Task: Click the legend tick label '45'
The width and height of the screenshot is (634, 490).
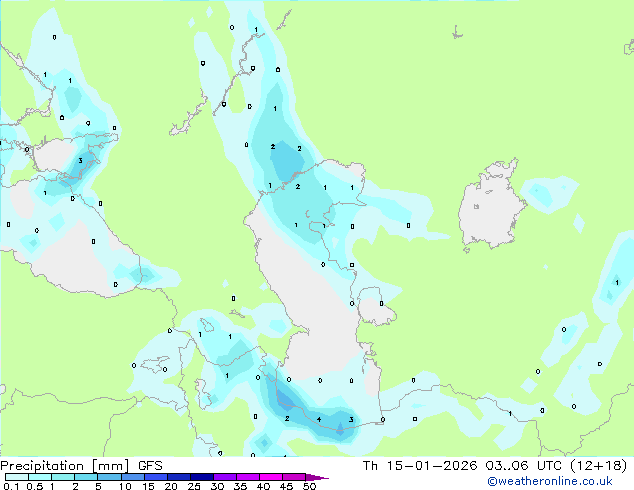Action: 286,486
